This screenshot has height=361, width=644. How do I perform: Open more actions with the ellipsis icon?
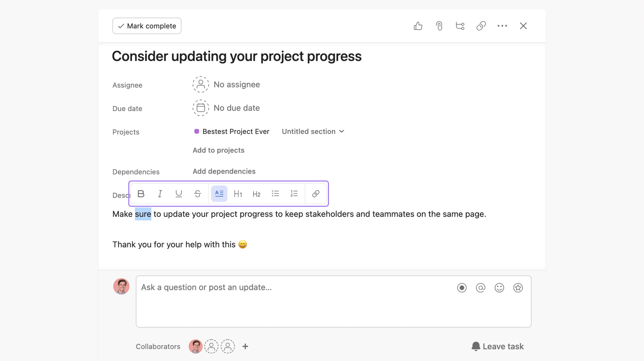pyautogui.click(x=502, y=26)
